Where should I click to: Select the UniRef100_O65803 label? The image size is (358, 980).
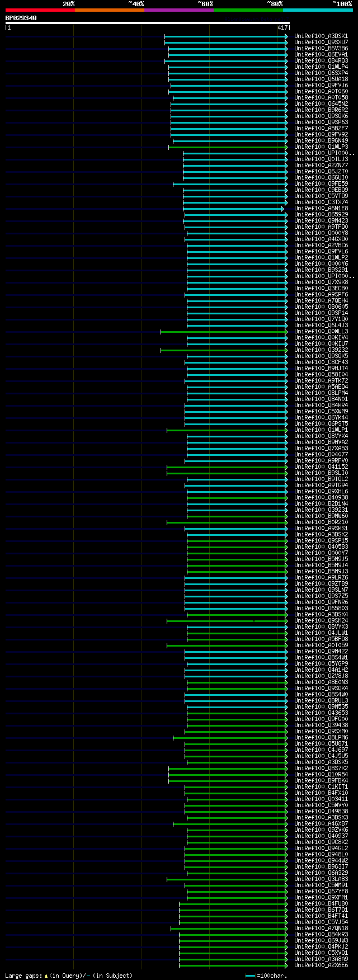coord(321,609)
